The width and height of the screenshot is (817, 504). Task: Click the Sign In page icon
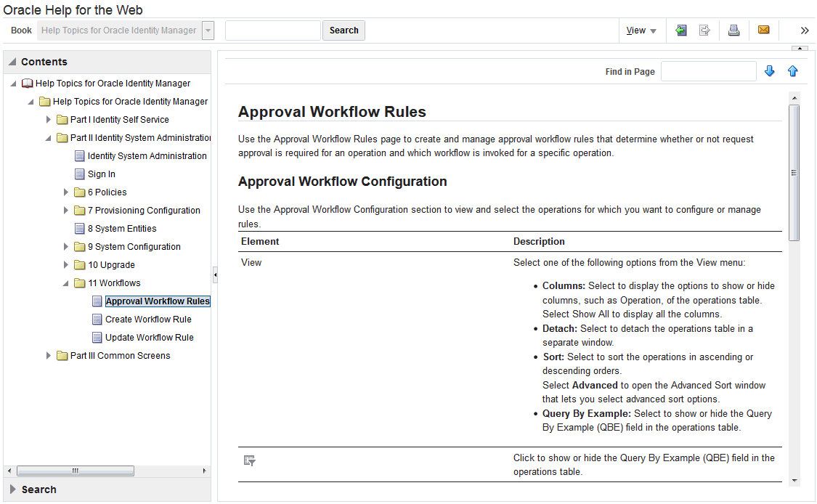79,174
